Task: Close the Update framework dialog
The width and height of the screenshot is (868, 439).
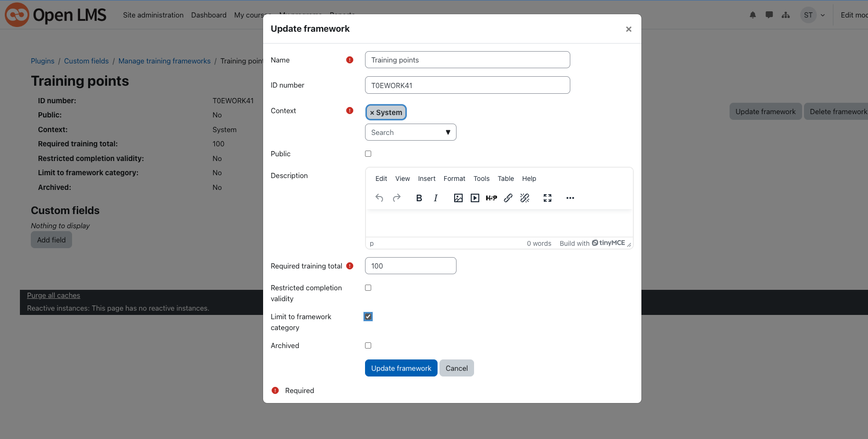Action: 629,29
